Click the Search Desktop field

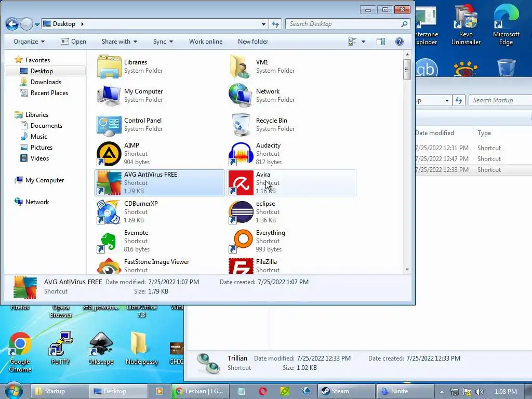tap(348, 24)
